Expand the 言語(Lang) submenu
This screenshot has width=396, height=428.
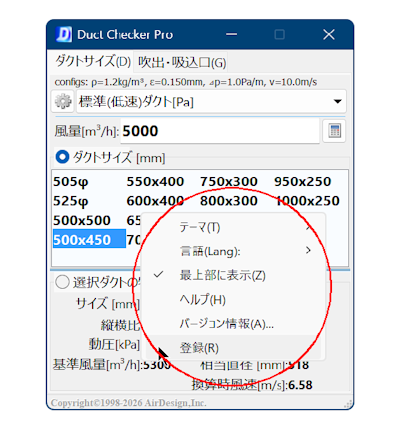(233, 251)
